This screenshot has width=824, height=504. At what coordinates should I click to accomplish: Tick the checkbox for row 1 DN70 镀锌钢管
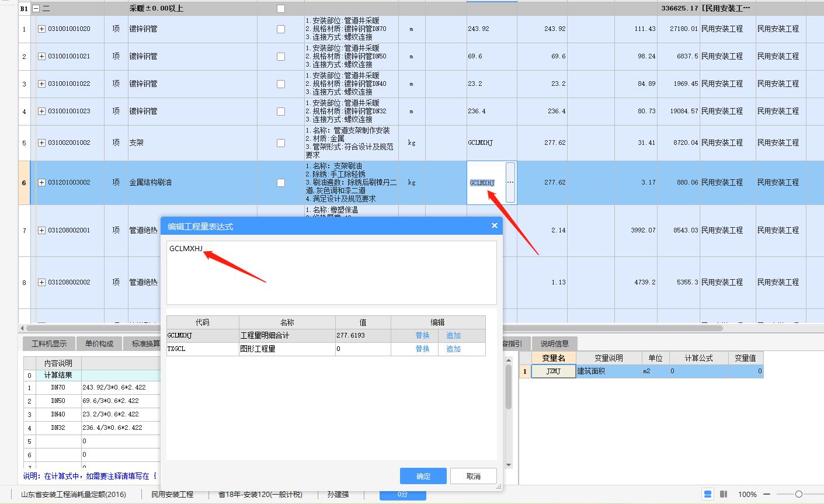pyautogui.click(x=281, y=29)
